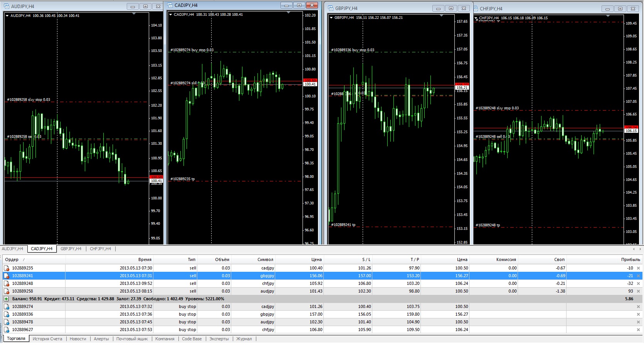Click the CADJPY chart label '#102889235 tp'
644x348 pixels.
pos(182,179)
